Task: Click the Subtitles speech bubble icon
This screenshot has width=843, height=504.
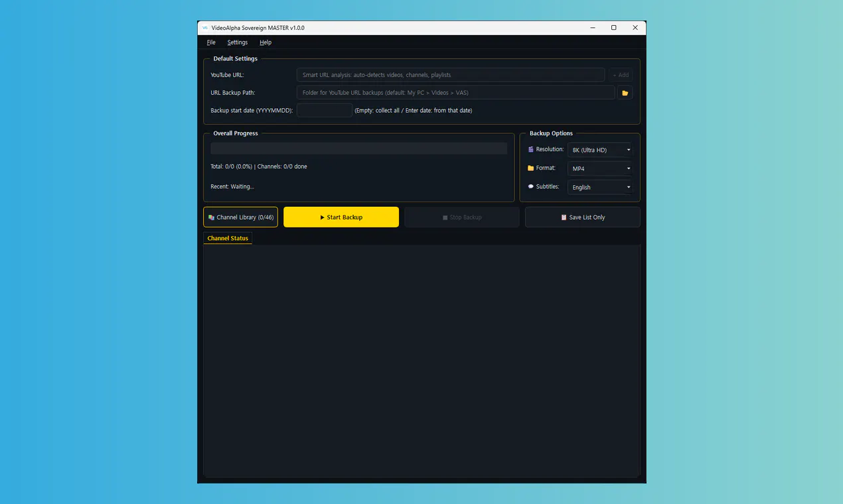Action: coord(530,187)
